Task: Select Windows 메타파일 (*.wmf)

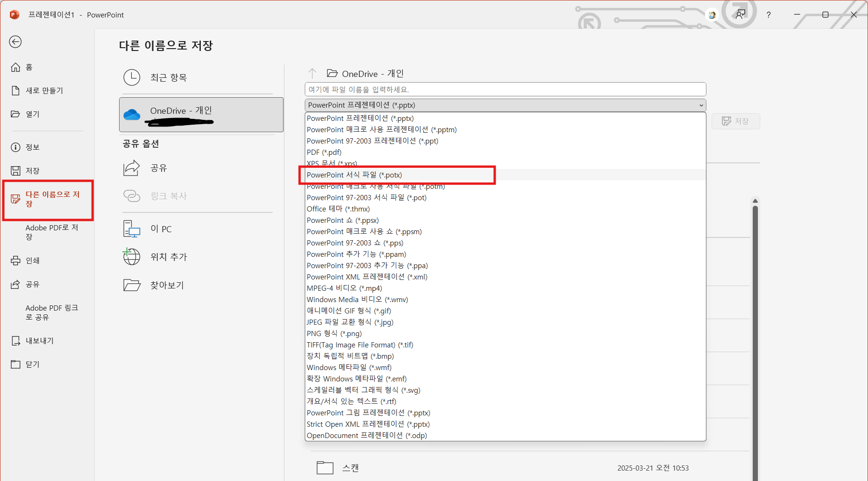Action: (x=506, y=368)
